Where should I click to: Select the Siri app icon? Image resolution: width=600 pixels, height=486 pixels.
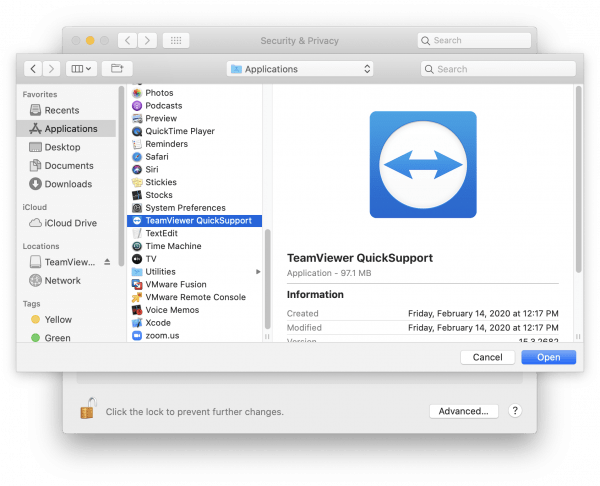point(137,170)
